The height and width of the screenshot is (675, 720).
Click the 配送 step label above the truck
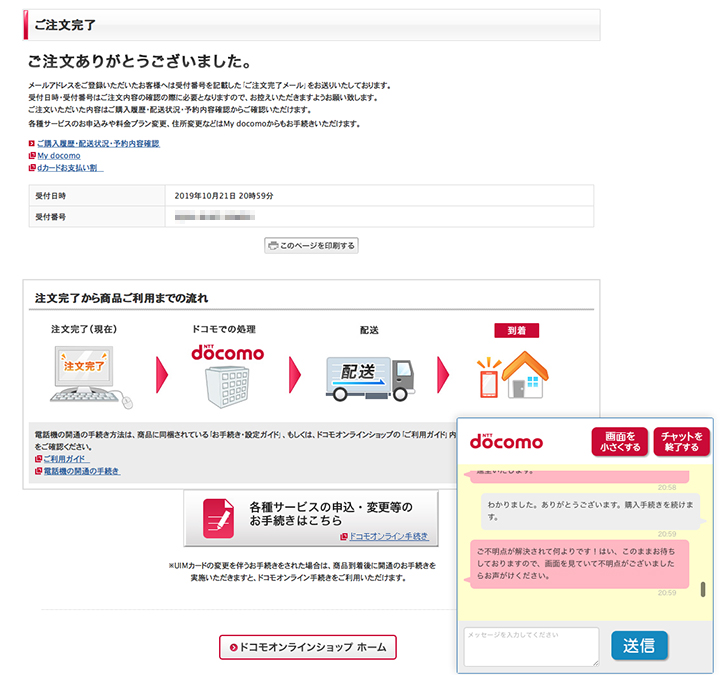coord(369,330)
